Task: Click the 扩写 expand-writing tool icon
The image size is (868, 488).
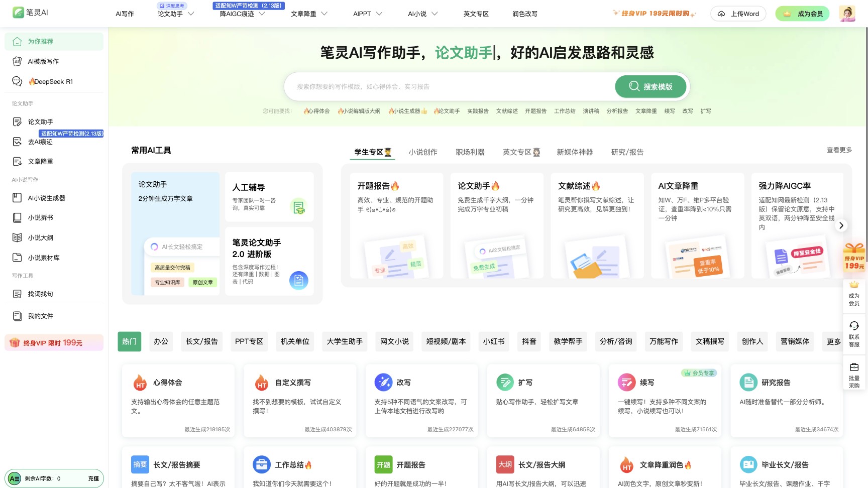Action: (505, 382)
